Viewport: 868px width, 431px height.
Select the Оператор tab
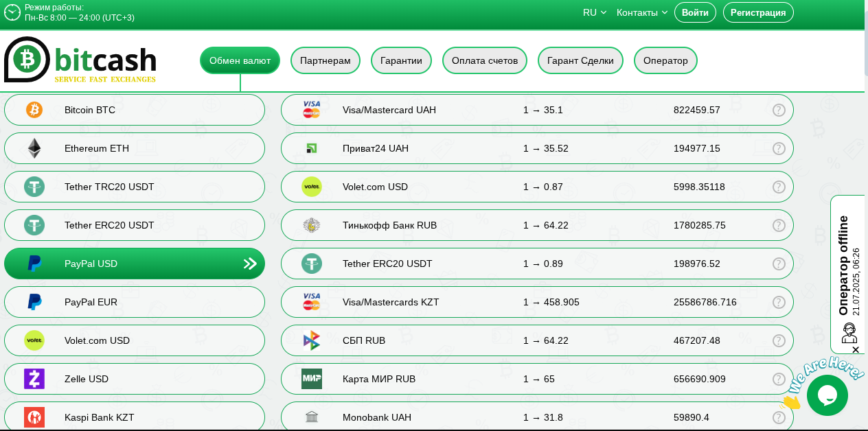[665, 60]
